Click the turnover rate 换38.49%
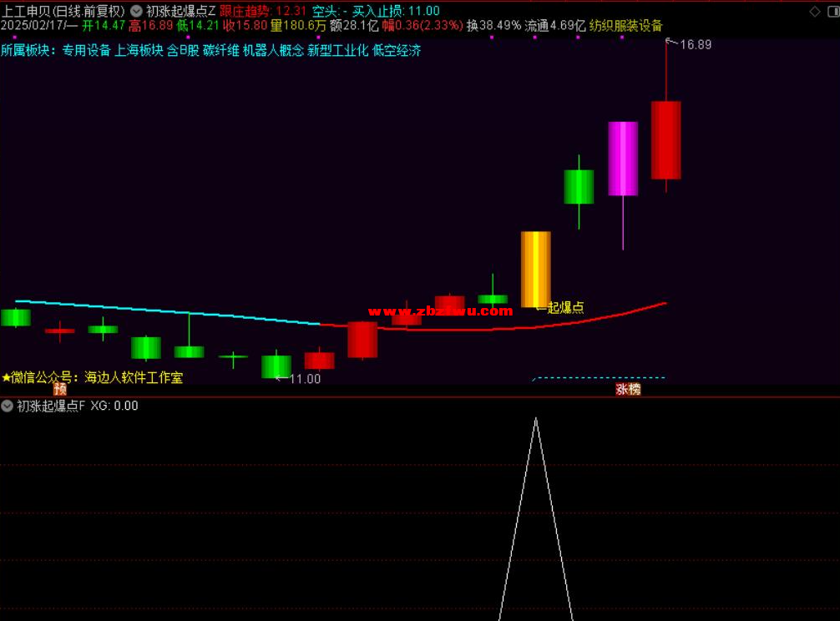The width and height of the screenshot is (840, 621). [x=493, y=25]
